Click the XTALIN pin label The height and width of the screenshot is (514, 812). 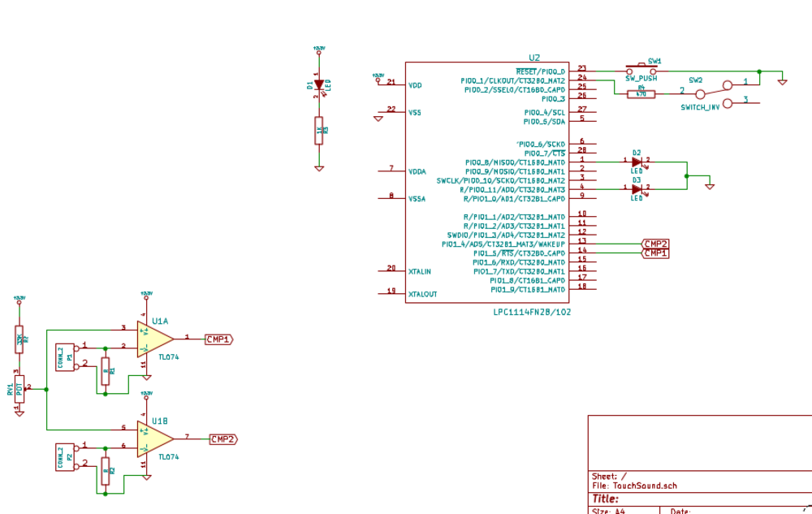click(420, 271)
